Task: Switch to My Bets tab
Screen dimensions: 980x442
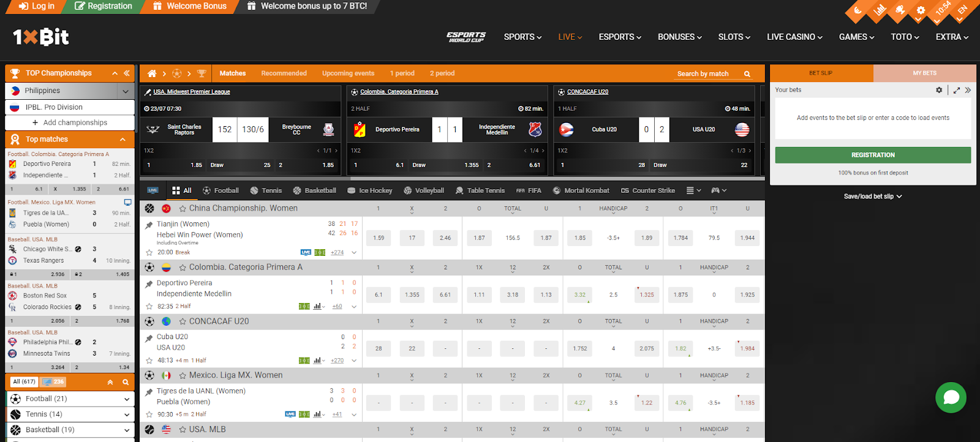Action: tap(924, 73)
